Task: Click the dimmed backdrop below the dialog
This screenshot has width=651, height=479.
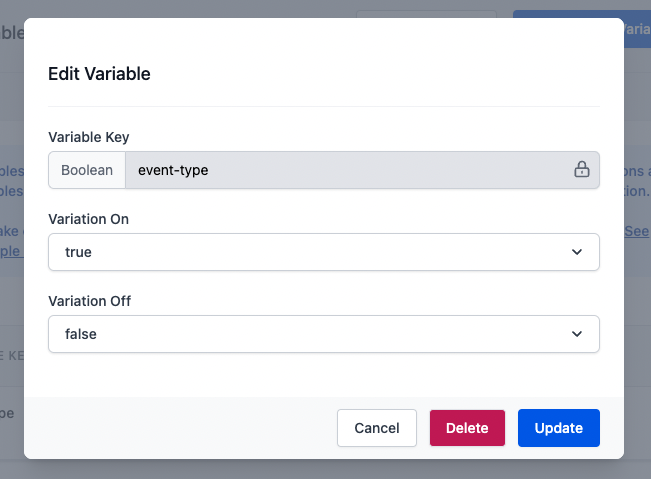Action: point(325,470)
